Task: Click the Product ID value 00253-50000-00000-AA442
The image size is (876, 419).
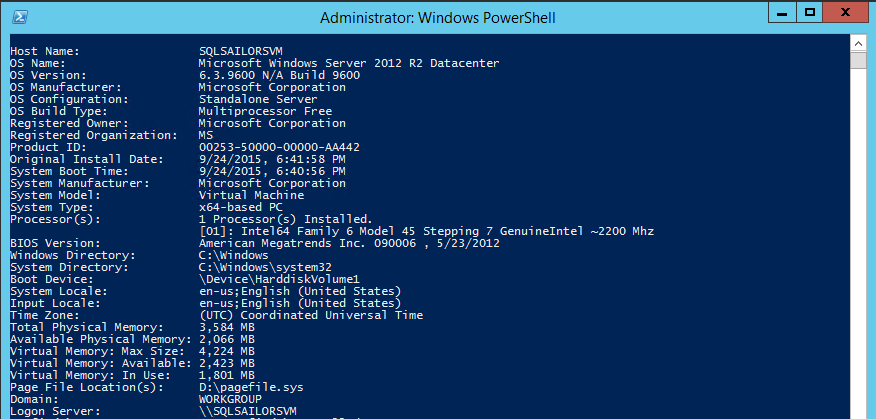Action: pyautogui.click(x=279, y=147)
